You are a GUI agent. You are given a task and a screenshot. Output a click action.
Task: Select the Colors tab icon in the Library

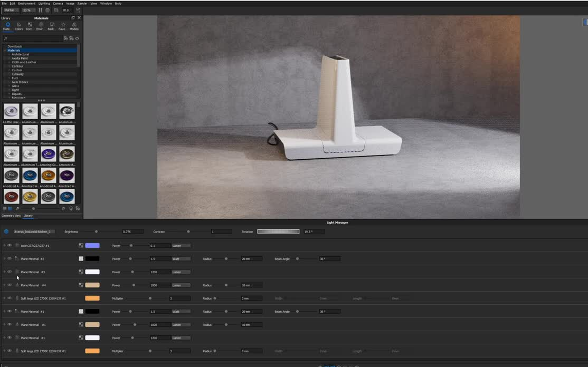click(19, 24)
